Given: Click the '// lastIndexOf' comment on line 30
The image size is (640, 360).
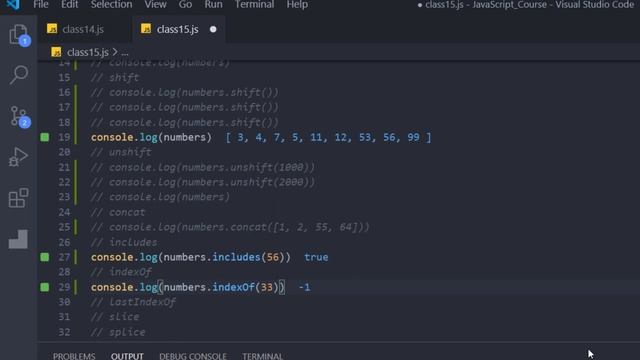Looking at the screenshot, I should coord(133,302).
